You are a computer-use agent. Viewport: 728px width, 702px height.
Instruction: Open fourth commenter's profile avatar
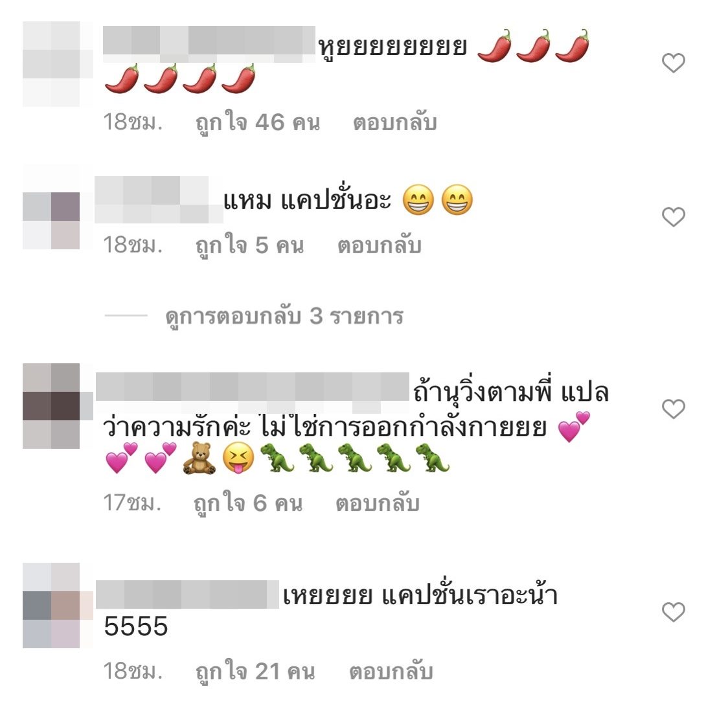pos(51,605)
